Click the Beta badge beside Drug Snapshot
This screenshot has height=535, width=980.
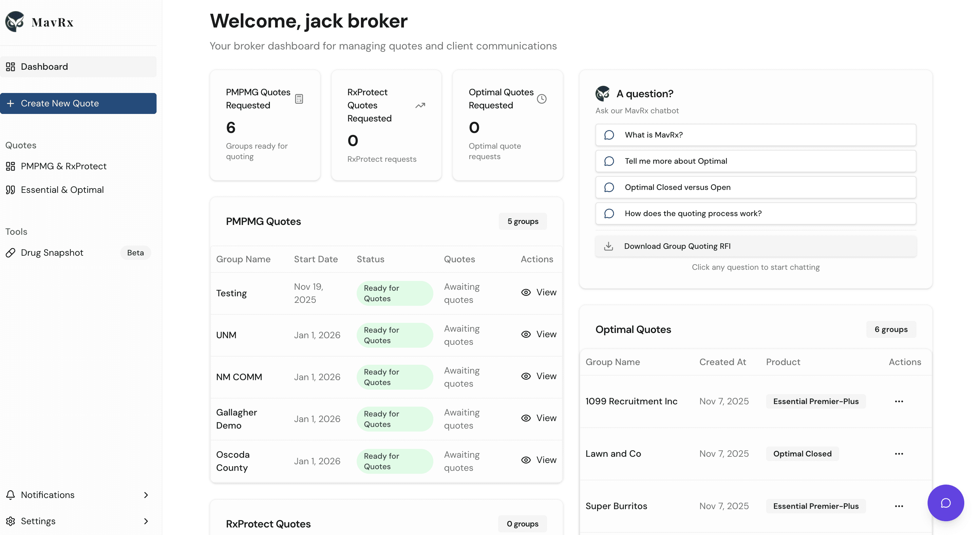[x=135, y=253]
